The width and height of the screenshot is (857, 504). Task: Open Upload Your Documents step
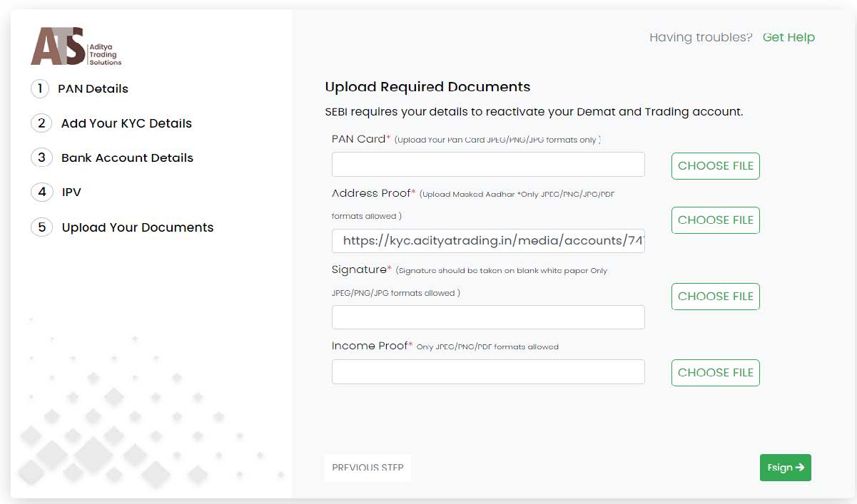[138, 227]
